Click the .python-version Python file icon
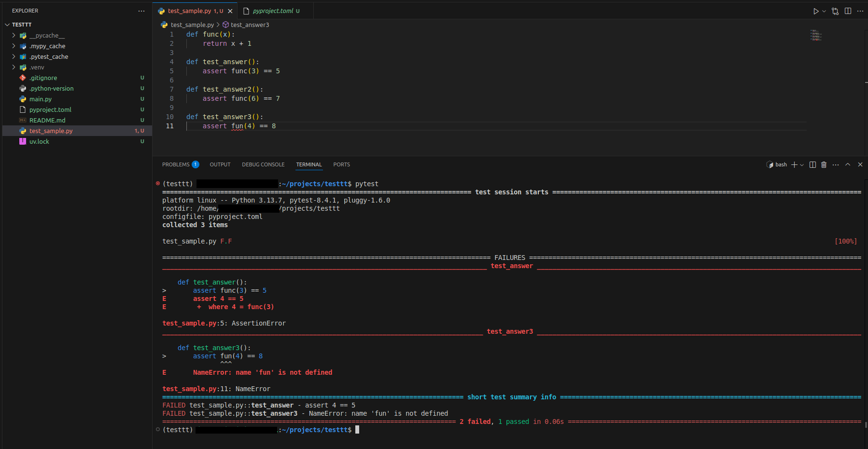This screenshot has height=449, width=868. 23,88
